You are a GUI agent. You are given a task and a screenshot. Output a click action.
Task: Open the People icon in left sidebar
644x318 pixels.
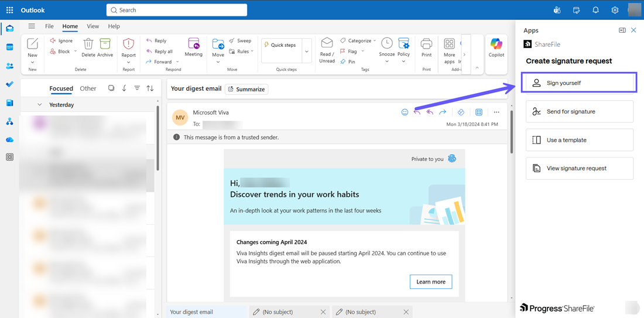[x=9, y=66]
